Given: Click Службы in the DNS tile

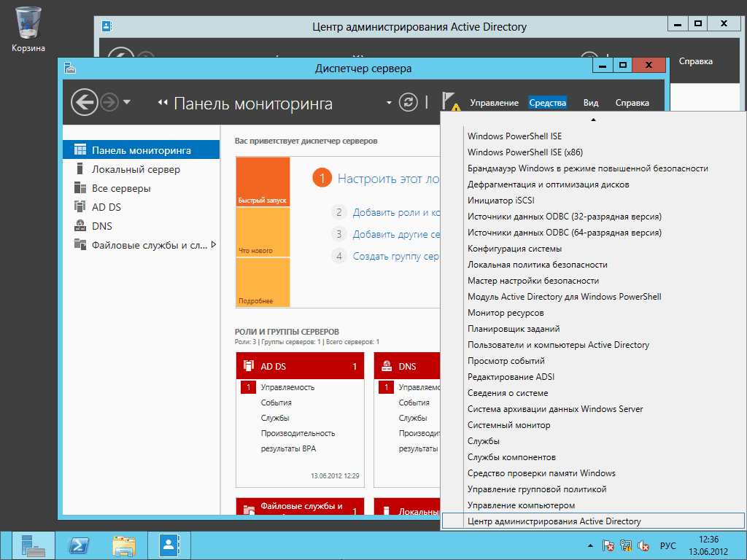Looking at the screenshot, I should (413, 418).
